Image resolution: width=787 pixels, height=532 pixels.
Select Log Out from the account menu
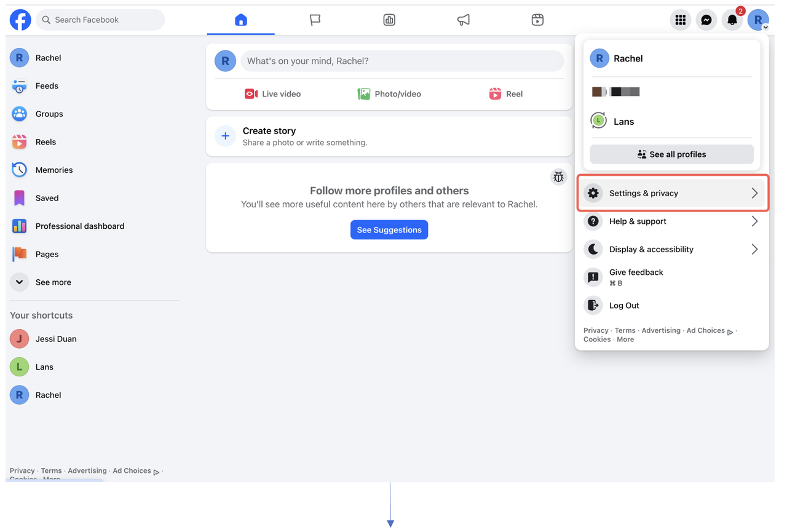click(624, 305)
